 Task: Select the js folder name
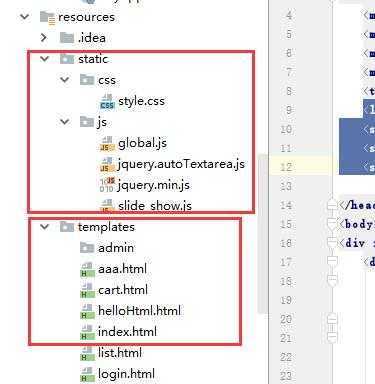click(102, 122)
